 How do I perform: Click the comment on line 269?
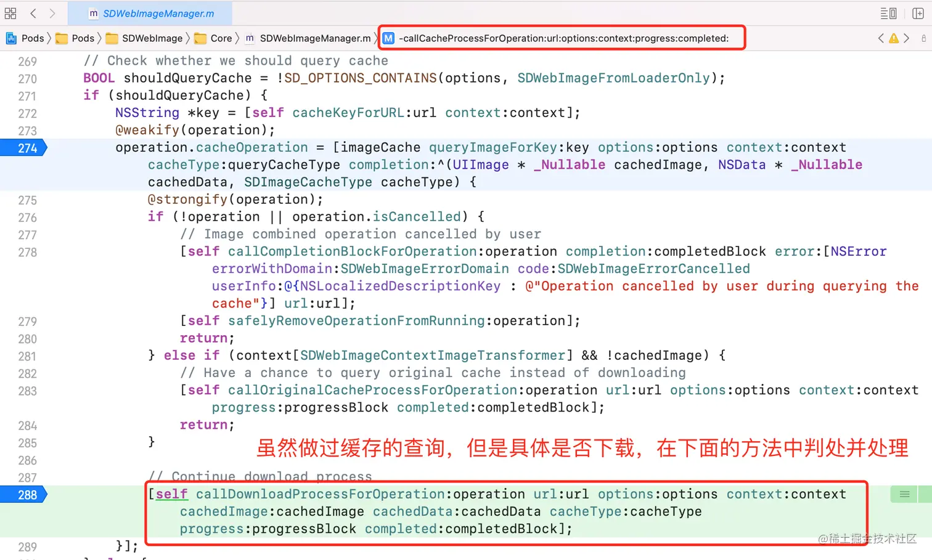[x=236, y=61]
